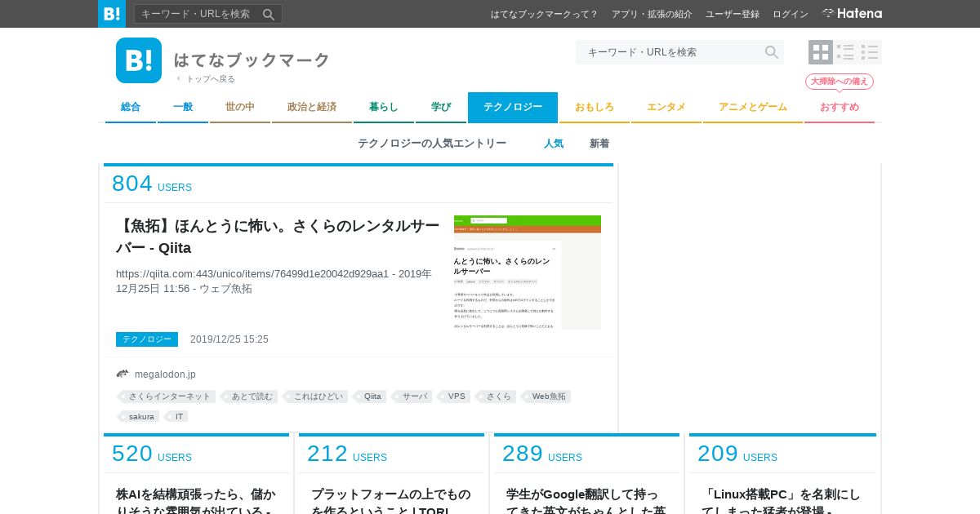Click the lowercase sakura tag

(x=140, y=416)
